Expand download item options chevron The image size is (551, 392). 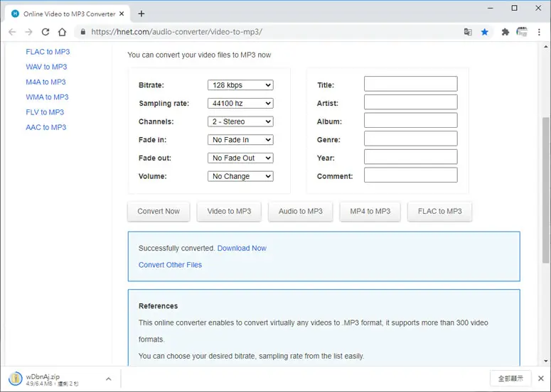tap(109, 379)
